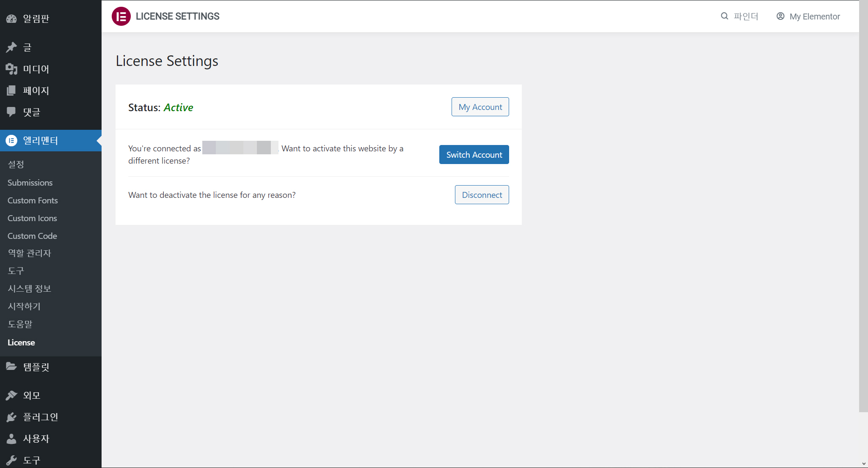868x468 pixels.
Task: Open the Users icon (사용자)
Action: 11,438
